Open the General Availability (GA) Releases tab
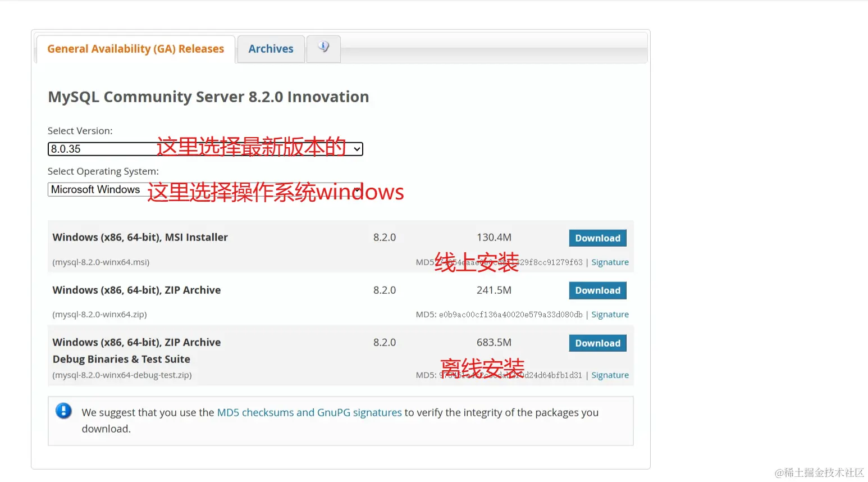868x482 pixels. tap(135, 49)
